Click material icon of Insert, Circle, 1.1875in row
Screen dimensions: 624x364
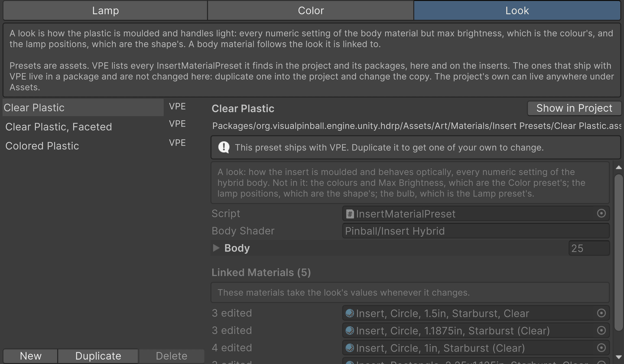tap(350, 331)
